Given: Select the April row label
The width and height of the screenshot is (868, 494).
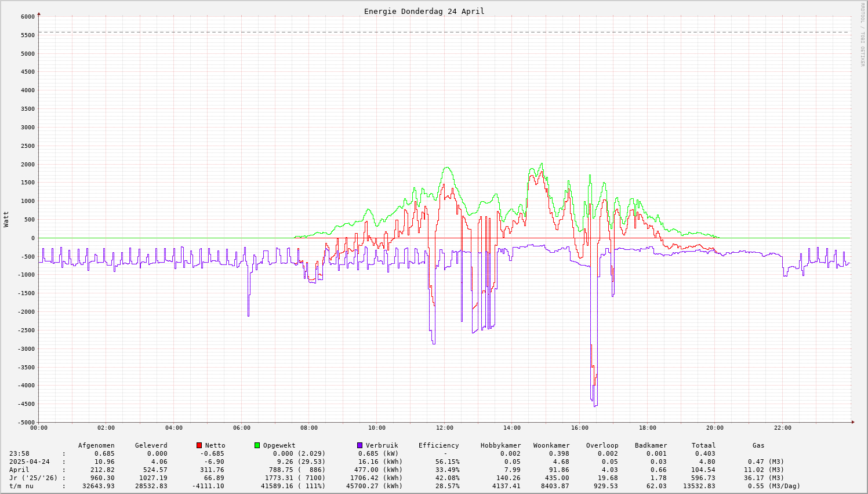Looking at the screenshot, I should tap(19, 470).
